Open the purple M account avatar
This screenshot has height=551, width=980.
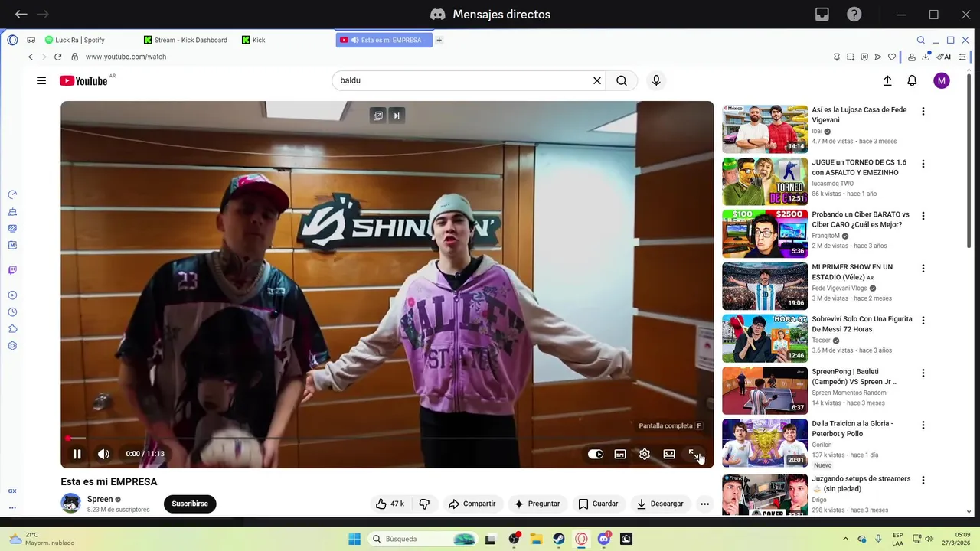pos(942,80)
